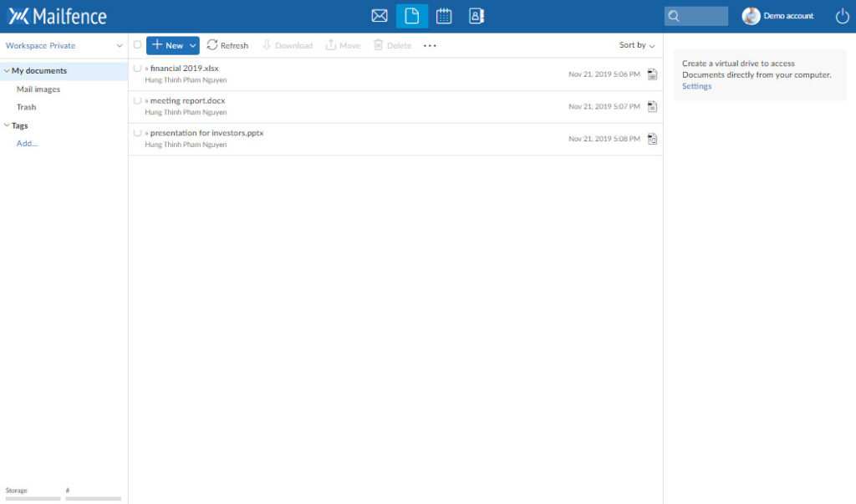Click the Demo account avatar
Image resolution: width=856 pixels, height=504 pixels.
pos(751,16)
